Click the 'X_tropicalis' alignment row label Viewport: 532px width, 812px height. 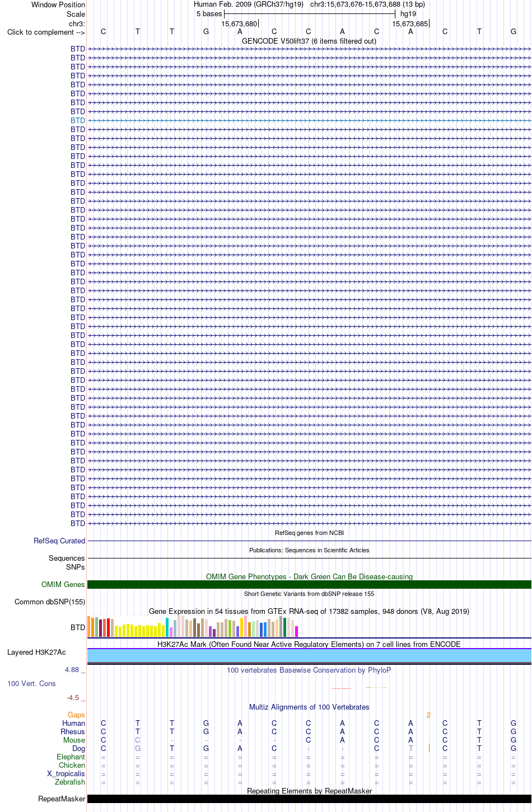coord(66,773)
